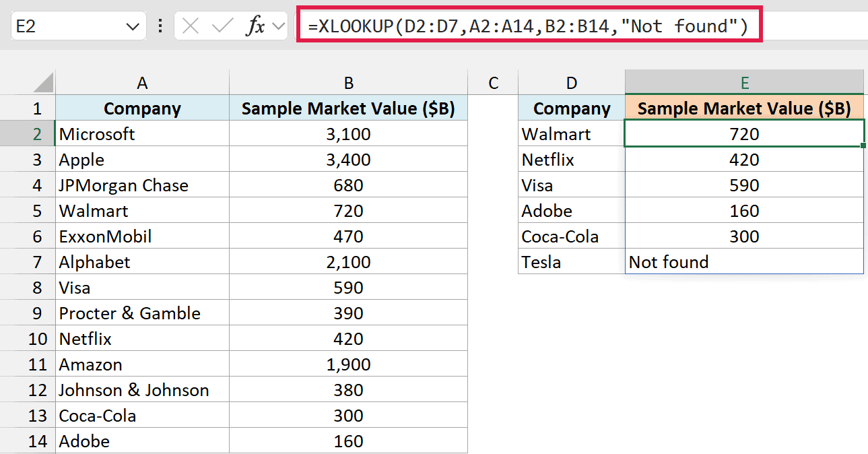Click the Johnson & Johnson cell

142,390
